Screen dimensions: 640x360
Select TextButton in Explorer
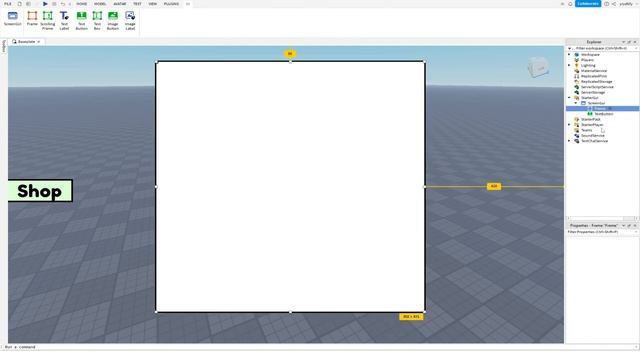coord(604,114)
